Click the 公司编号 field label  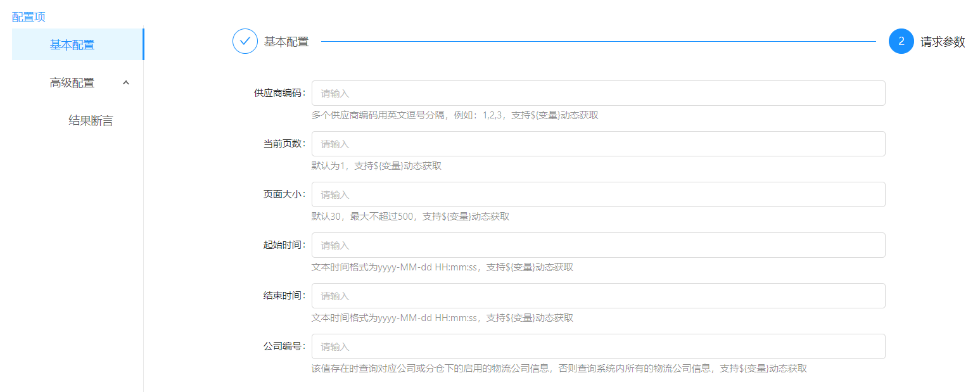[284, 346]
